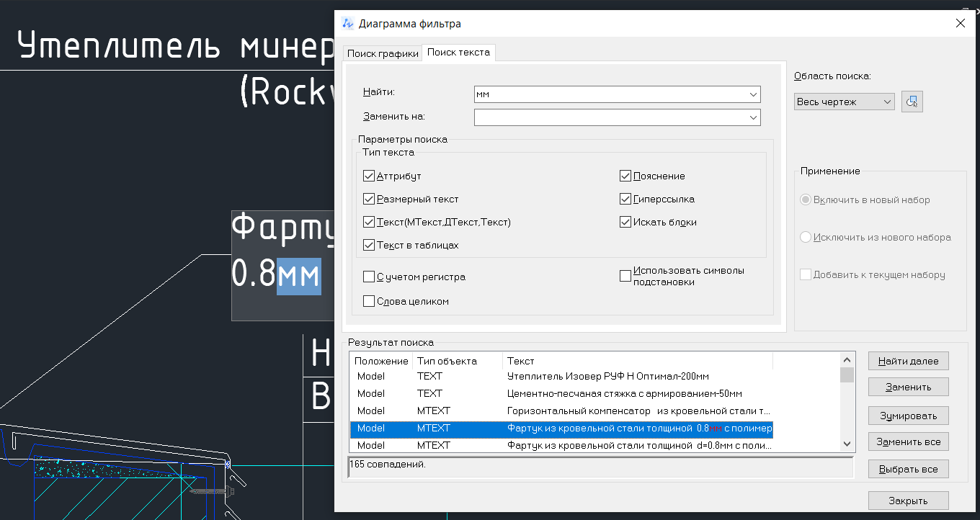Enable the Слова целиком checkbox
Image resolution: width=980 pixels, height=520 pixels.
tap(369, 301)
